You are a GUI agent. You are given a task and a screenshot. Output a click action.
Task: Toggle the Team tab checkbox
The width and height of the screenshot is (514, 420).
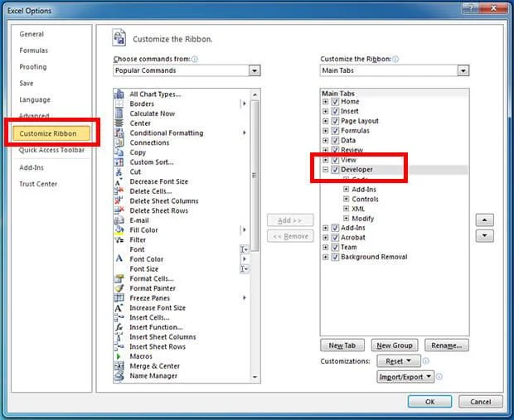(335, 248)
